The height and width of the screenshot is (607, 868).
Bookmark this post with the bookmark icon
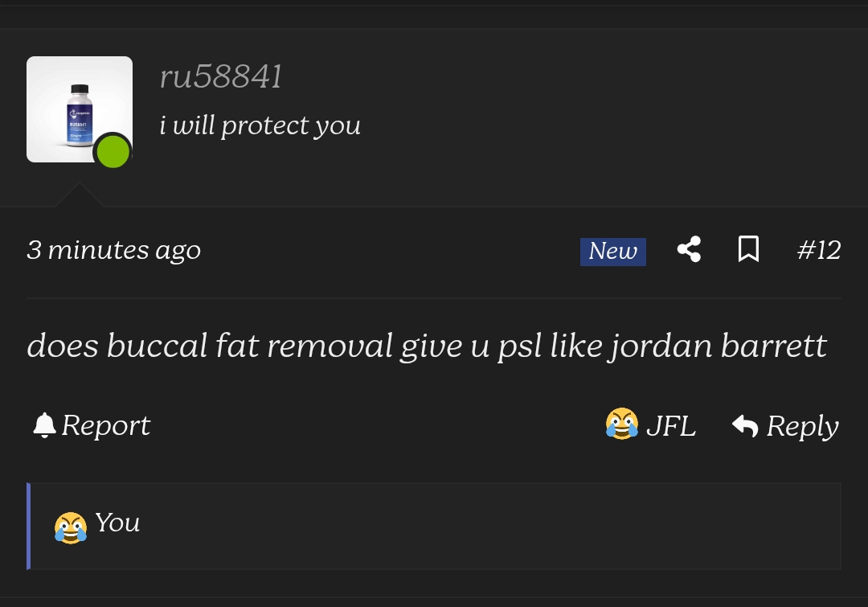click(x=748, y=249)
